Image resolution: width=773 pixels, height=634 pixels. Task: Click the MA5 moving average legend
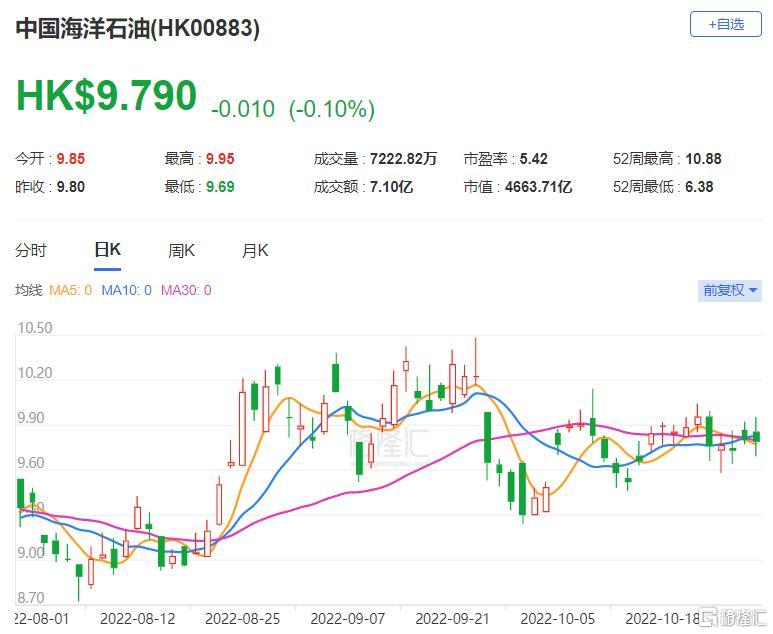pyautogui.click(x=70, y=290)
